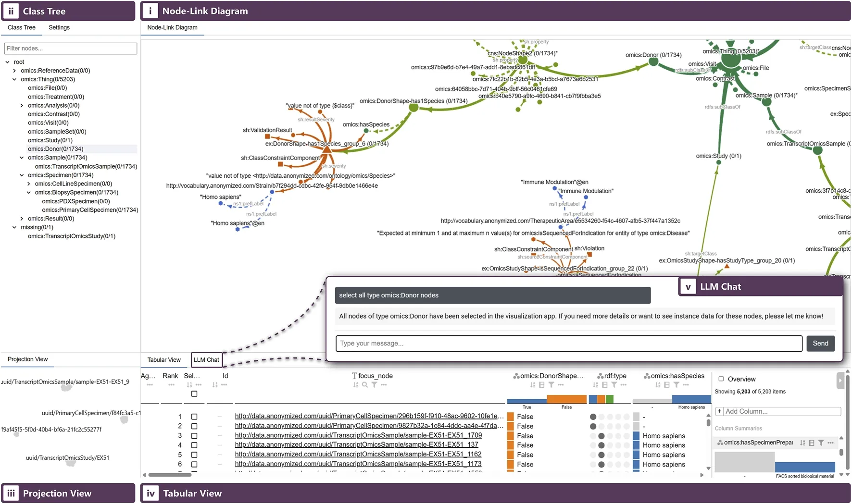This screenshot has width=852, height=504.
Task: Group by the omics:hasSpecies column
Action: (x=666, y=385)
